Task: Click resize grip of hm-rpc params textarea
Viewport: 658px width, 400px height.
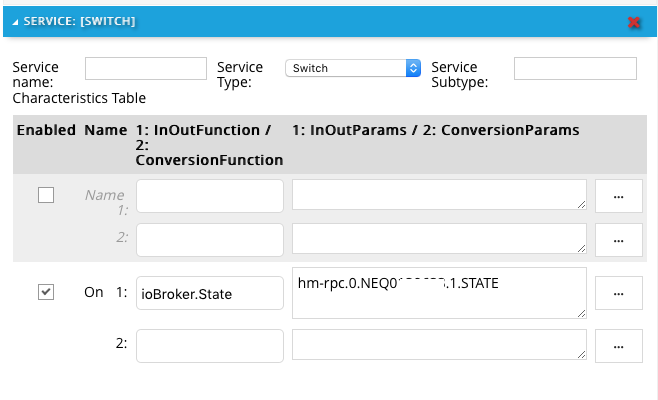Action: point(580,312)
